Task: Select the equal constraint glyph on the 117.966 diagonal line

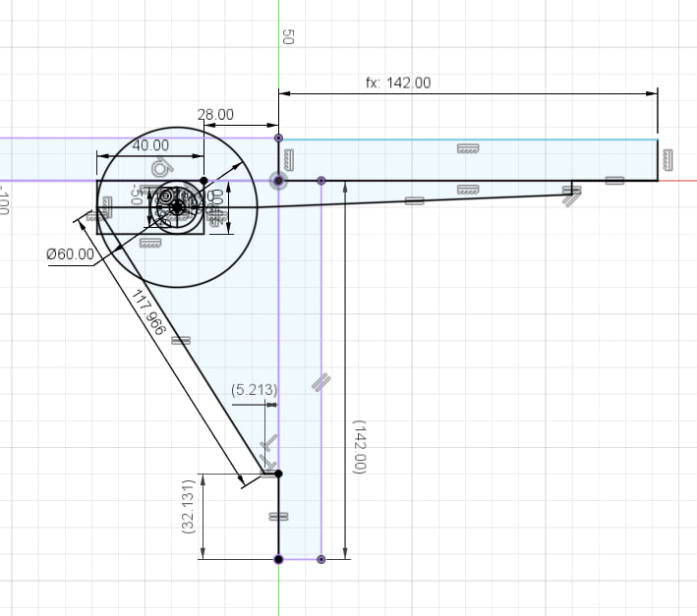Action: coord(181,341)
